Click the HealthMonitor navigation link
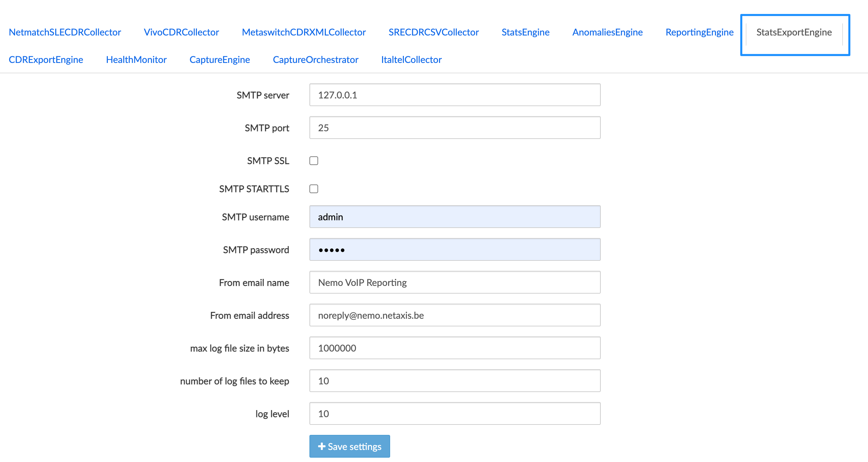Image resolution: width=868 pixels, height=462 pixels. [x=136, y=59]
